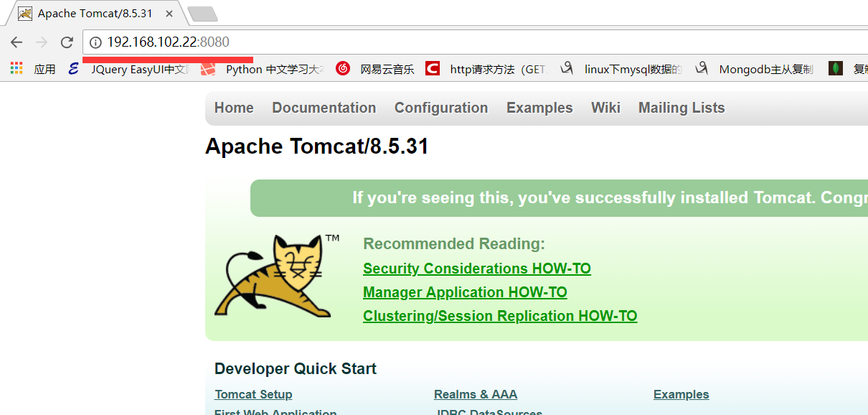Click the NetEase Cloud Music red icon
The width and height of the screenshot is (868, 415).
tap(343, 69)
